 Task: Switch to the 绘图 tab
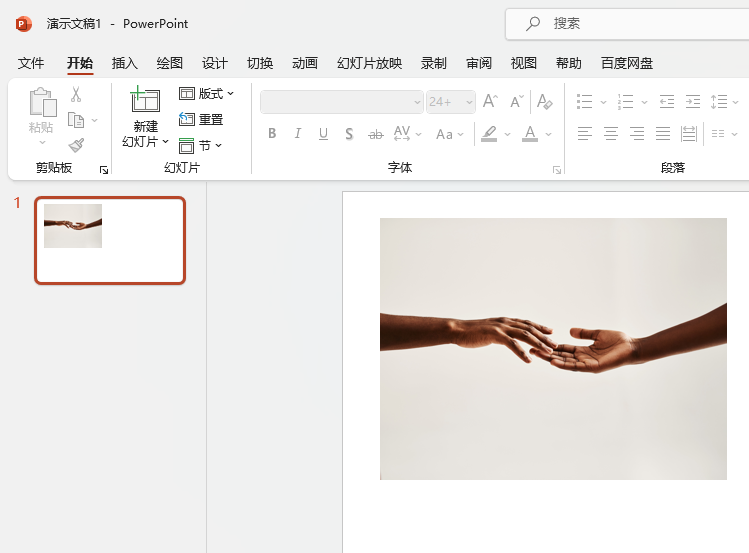170,63
